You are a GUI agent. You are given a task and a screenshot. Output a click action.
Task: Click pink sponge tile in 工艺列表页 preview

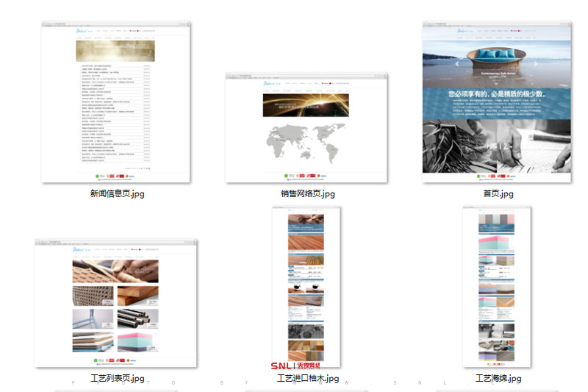137,342
